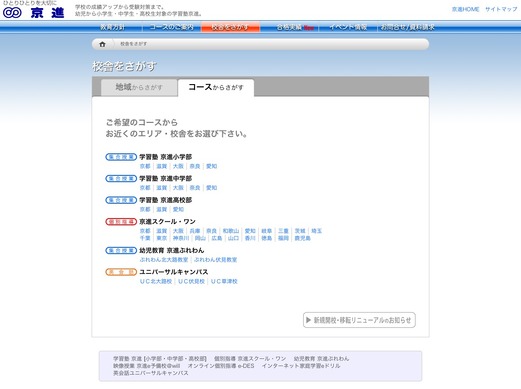This screenshot has height=389, width=521.
Task: Open footer link インターネット家庭学習eドリル
Action: [301, 366]
